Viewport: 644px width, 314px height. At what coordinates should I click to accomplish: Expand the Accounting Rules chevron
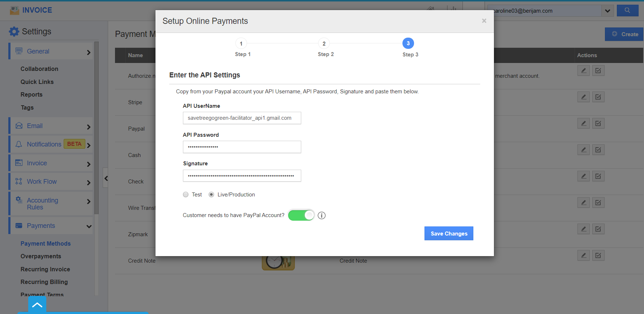coord(89,201)
